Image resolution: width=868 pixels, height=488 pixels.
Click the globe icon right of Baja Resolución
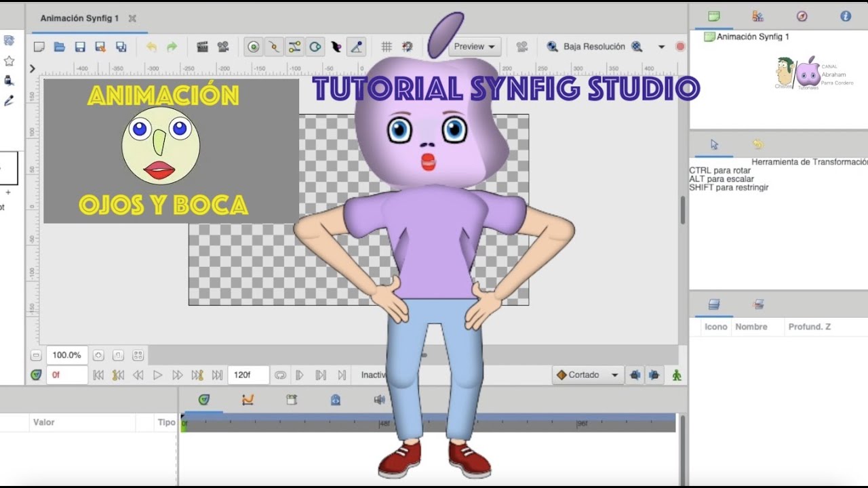[637, 47]
